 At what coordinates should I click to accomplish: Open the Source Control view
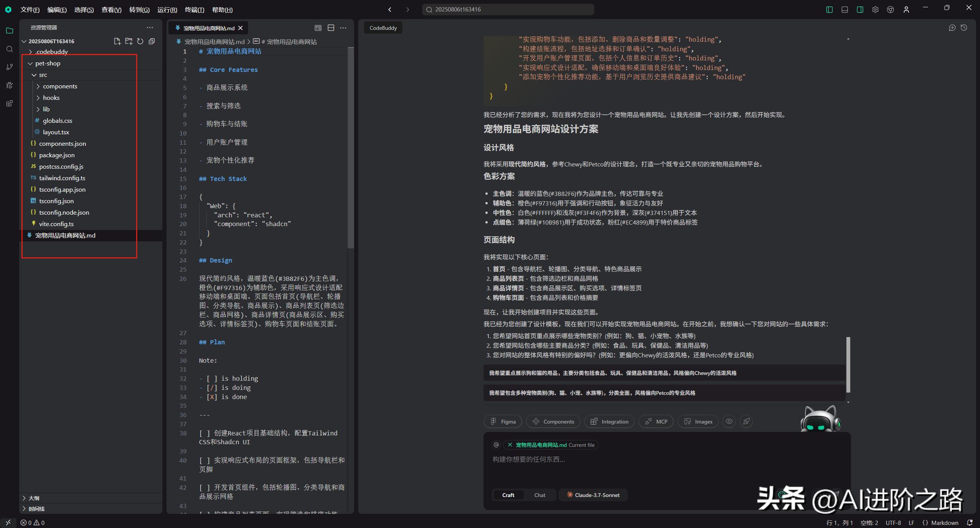(10, 67)
